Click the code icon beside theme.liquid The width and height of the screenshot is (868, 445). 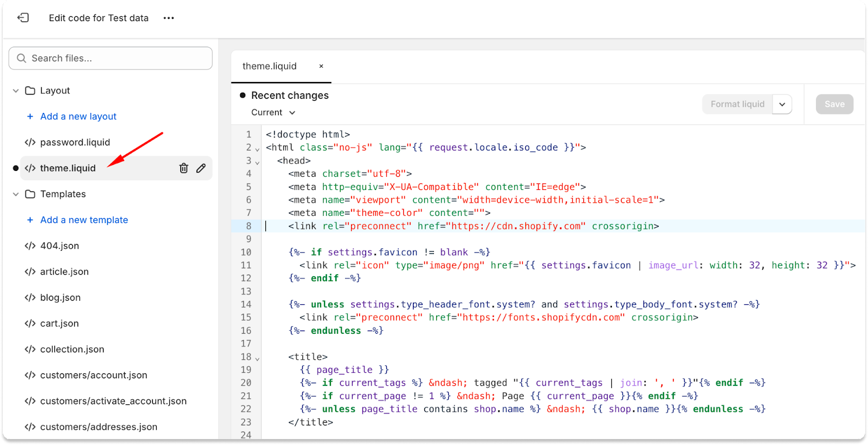(x=30, y=168)
